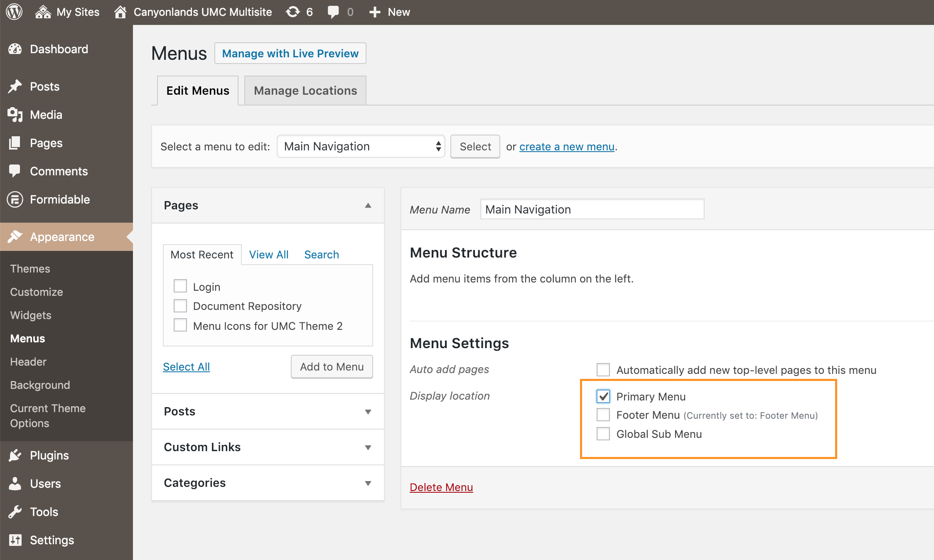Enable automatically add new top-level pages
Image resolution: width=934 pixels, height=560 pixels.
[x=603, y=369]
